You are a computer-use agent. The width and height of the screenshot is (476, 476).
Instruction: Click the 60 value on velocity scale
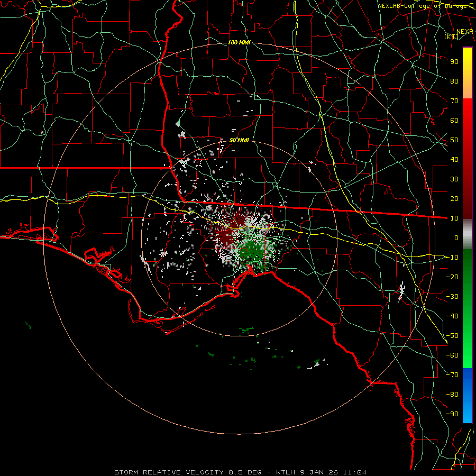pyautogui.click(x=454, y=120)
